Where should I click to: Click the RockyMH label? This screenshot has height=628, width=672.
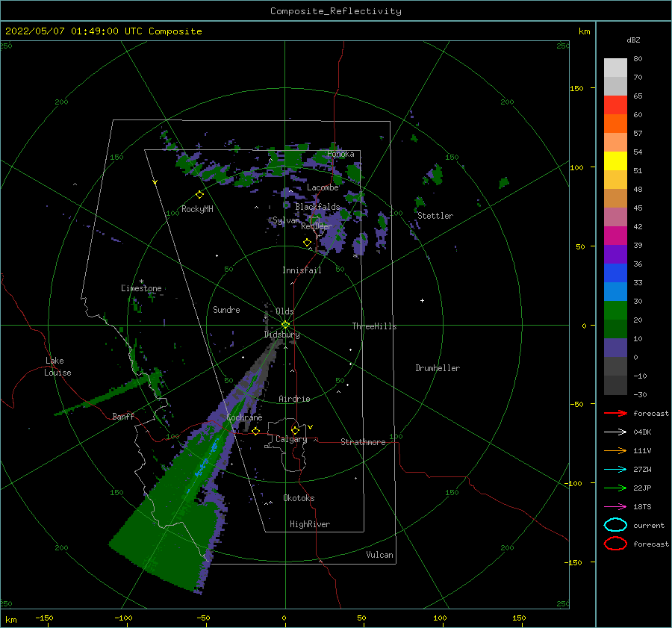197,209
